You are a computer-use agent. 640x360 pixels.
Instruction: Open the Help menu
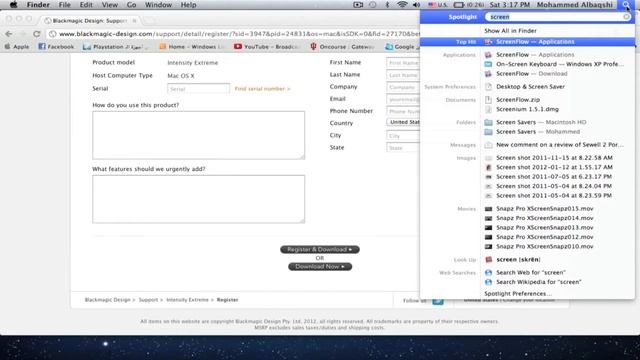tap(188, 5)
